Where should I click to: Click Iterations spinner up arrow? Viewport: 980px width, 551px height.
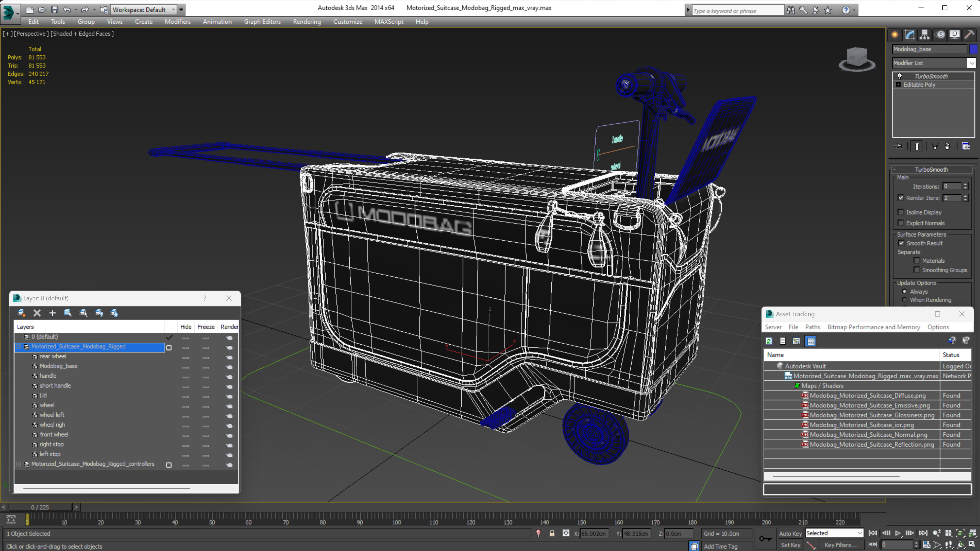965,184
